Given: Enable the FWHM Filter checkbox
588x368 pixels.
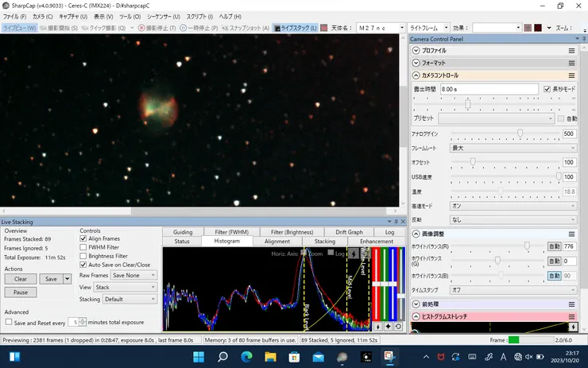Looking at the screenshot, I should point(83,247).
